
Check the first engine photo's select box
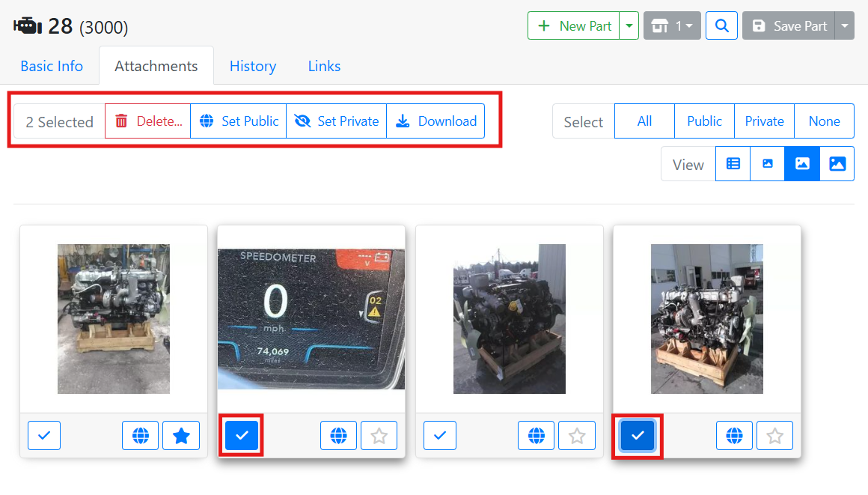[x=44, y=436]
